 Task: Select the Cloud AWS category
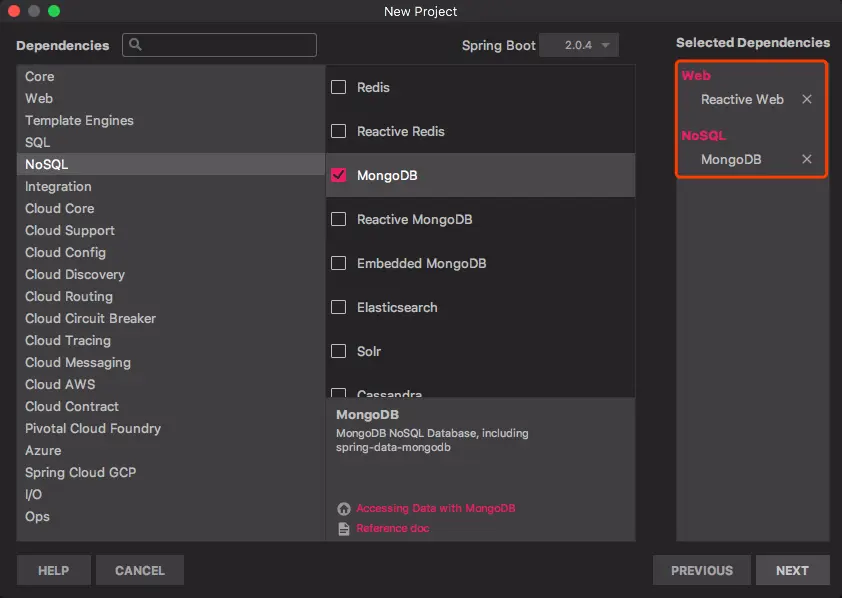171,384
